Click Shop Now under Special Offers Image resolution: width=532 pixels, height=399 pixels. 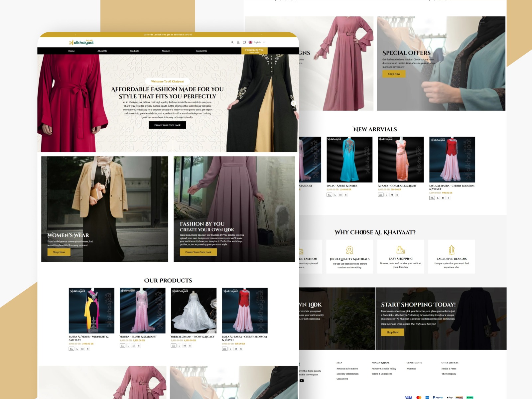pos(394,74)
